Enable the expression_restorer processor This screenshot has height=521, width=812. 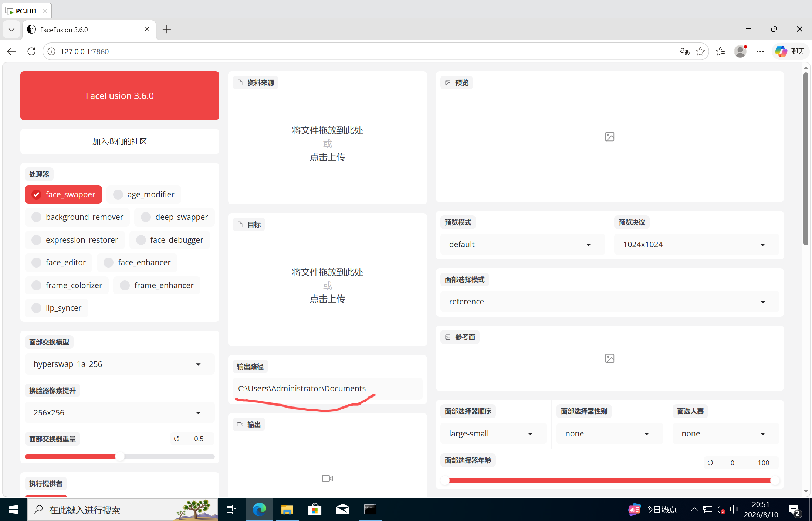(75, 240)
